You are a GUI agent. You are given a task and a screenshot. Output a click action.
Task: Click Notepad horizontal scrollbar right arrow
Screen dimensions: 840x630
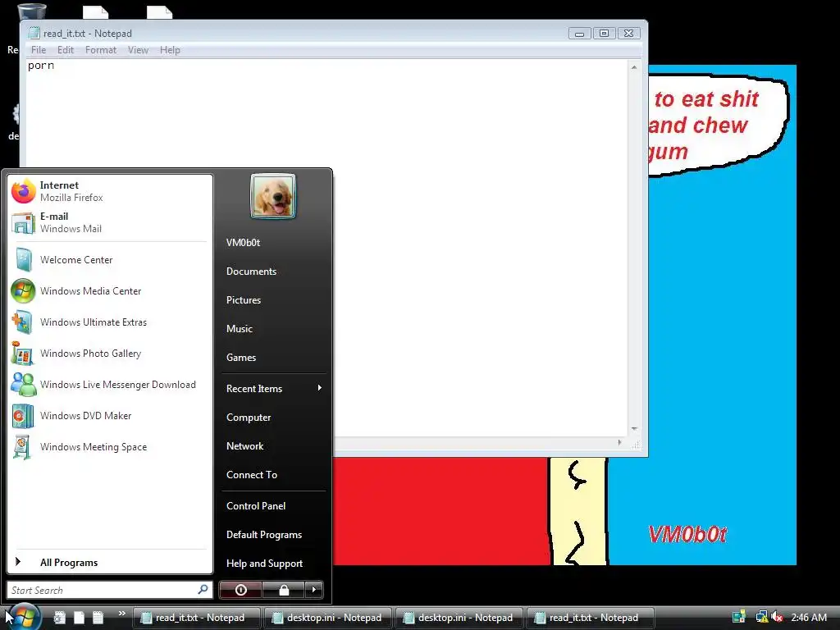[620, 443]
